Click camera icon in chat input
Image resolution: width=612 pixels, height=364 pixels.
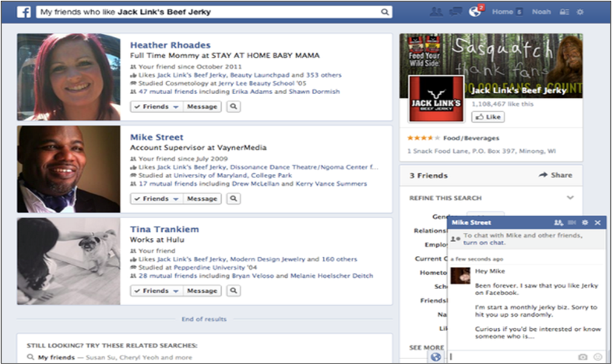582,357
